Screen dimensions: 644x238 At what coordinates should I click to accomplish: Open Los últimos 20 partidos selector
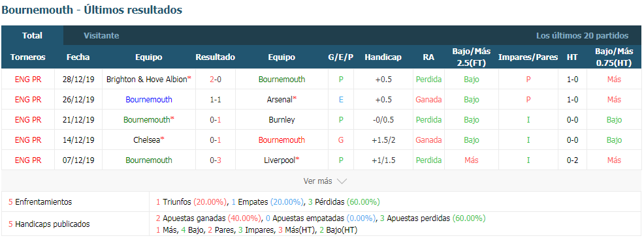point(582,36)
